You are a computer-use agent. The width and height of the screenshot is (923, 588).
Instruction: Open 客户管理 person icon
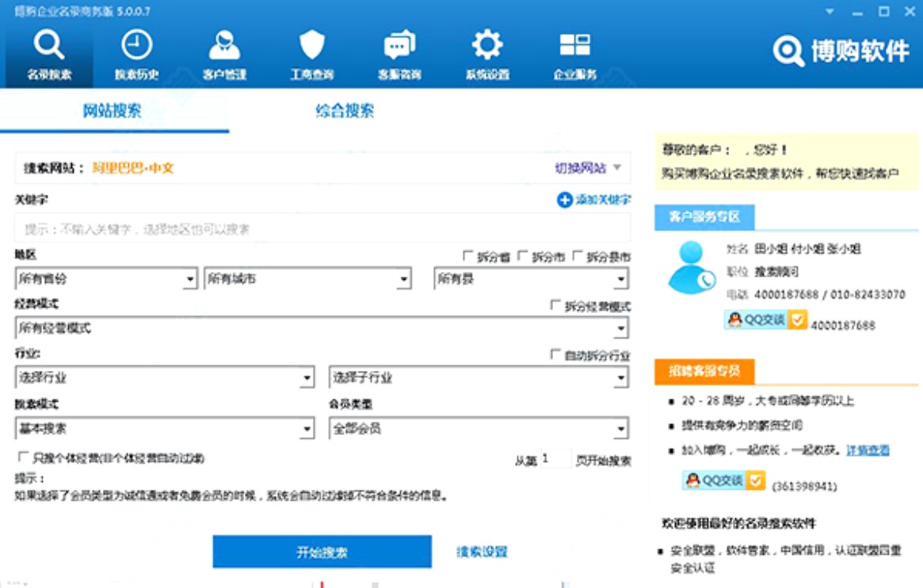tap(224, 46)
